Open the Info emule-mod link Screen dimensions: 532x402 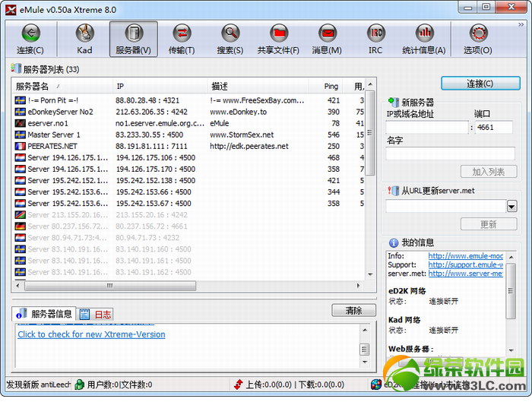point(465,256)
